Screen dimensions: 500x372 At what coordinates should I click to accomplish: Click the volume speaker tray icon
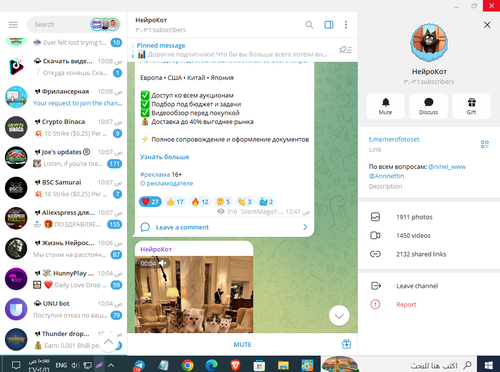coord(75,365)
